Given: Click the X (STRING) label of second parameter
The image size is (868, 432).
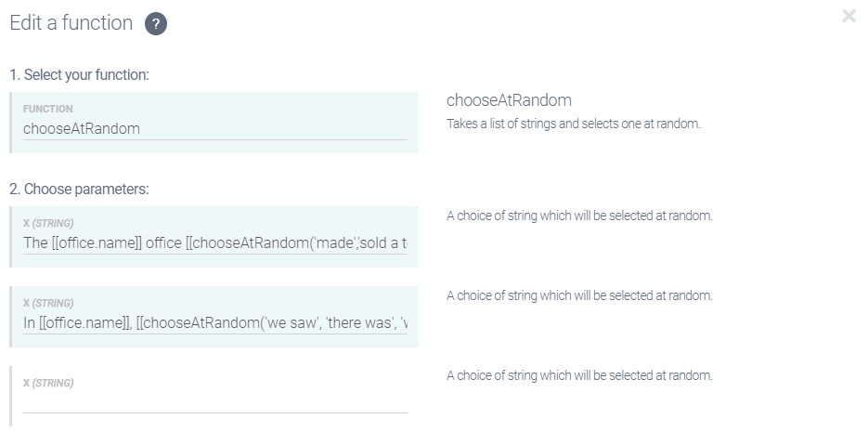Looking at the screenshot, I should click(48, 303).
